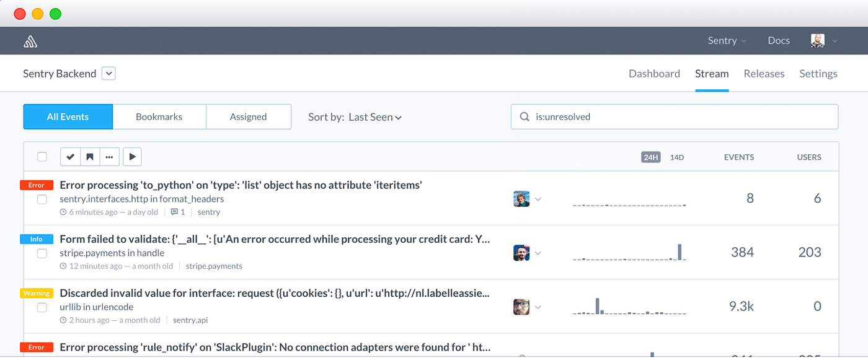
Task: Check the select-all checkbox in the toolbar
Action: tap(42, 157)
